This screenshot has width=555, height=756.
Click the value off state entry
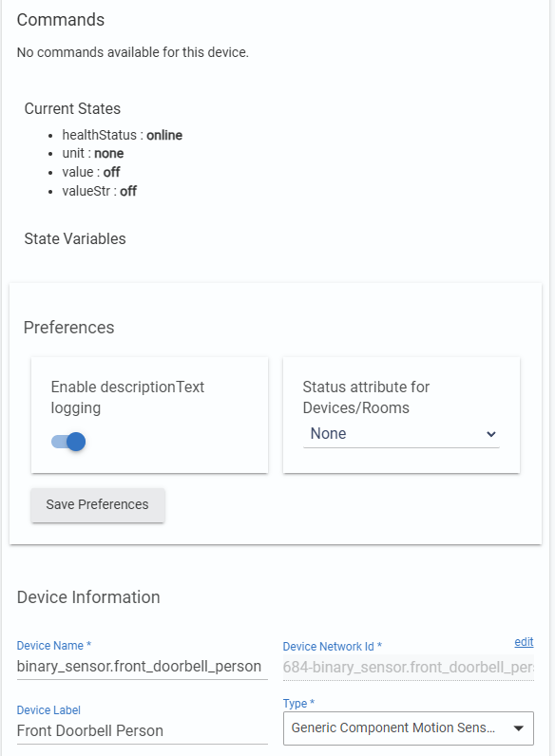coord(91,172)
